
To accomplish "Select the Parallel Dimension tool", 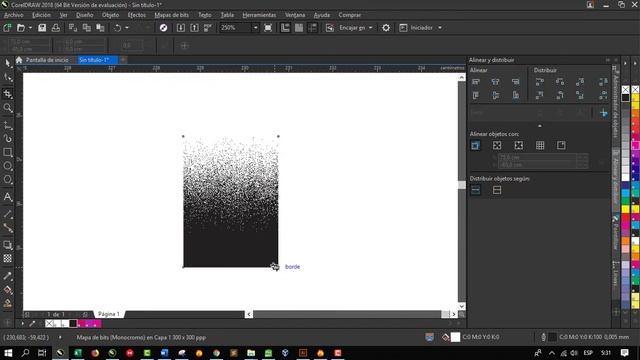I will 7,214.
